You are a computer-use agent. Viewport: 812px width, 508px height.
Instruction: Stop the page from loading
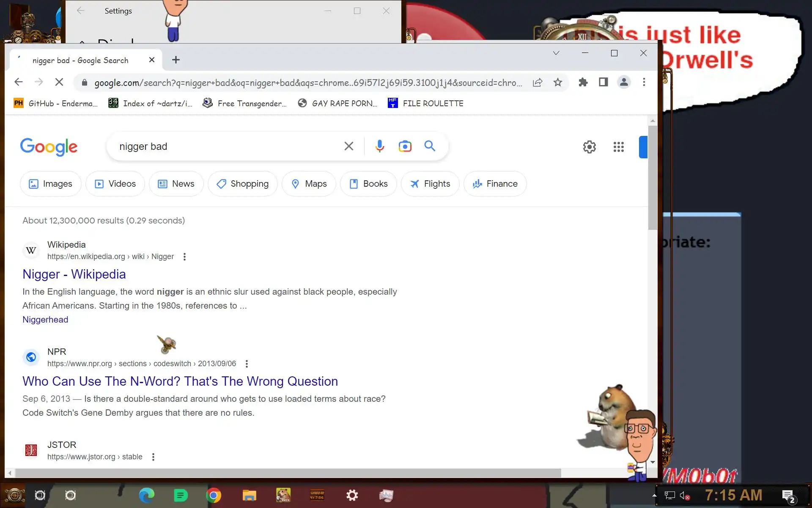coord(59,82)
